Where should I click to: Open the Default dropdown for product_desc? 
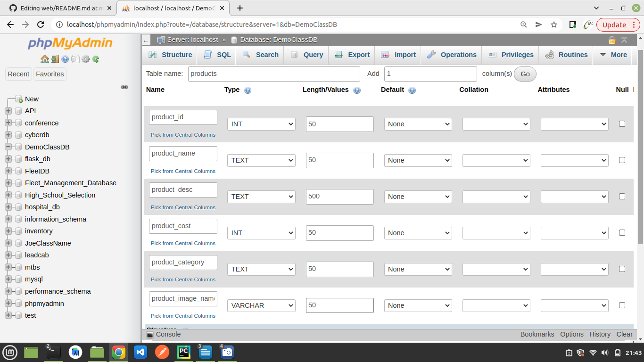[x=418, y=197]
